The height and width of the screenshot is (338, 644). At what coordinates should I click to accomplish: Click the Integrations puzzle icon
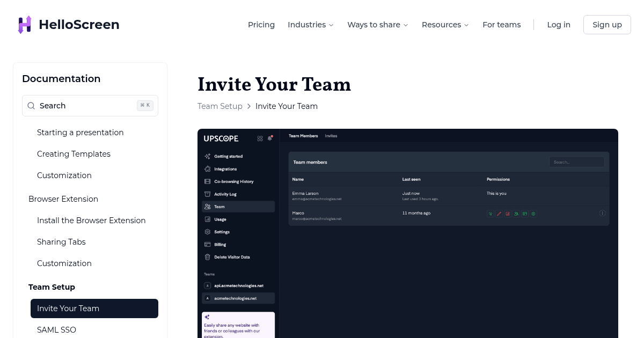[x=207, y=169]
